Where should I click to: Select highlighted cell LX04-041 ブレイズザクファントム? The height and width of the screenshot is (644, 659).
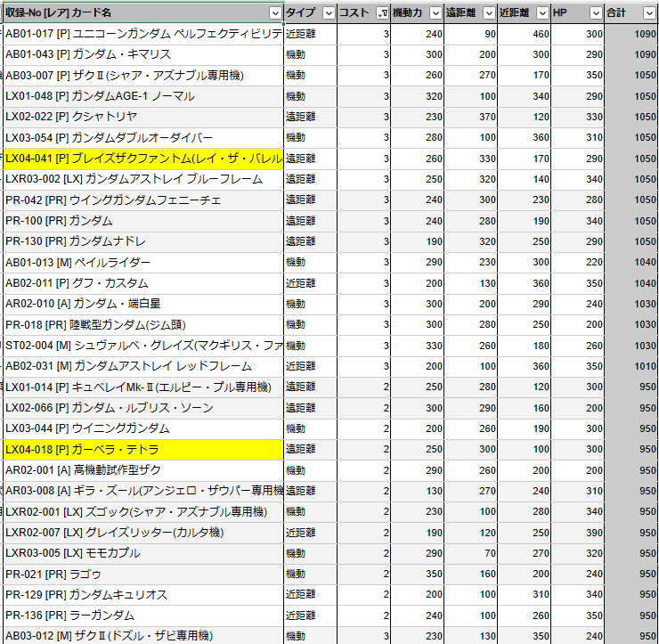(142, 159)
